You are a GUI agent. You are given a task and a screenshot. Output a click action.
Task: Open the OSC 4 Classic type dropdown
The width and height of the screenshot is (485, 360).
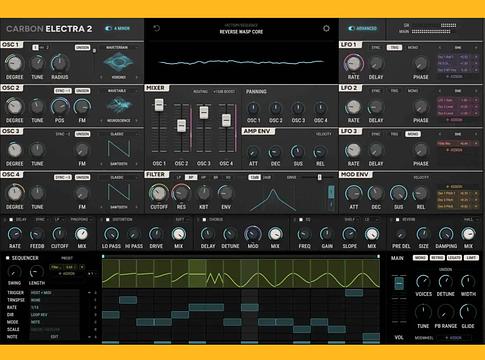click(119, 177)
